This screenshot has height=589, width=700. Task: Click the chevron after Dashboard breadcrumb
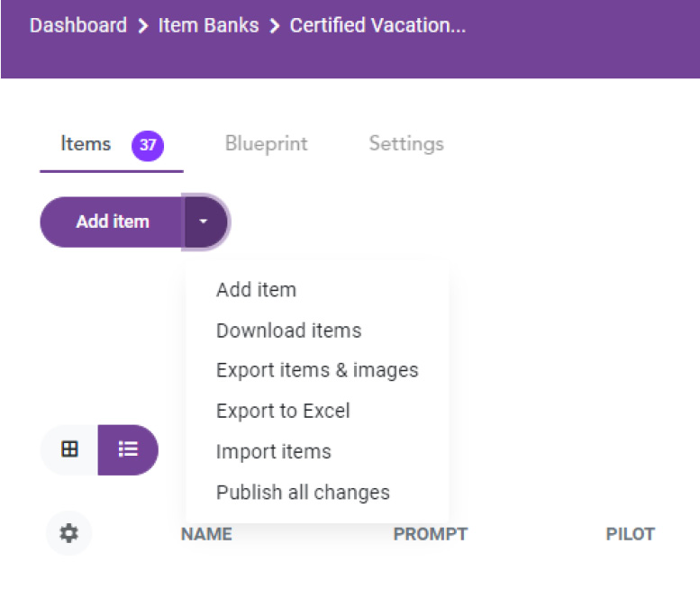pyautogui.click(x=143, y=26)
